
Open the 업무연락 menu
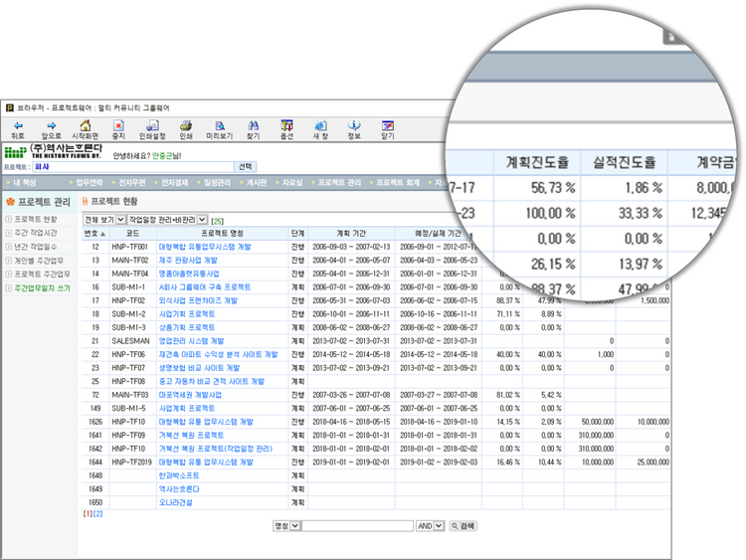(x=89, y=183)
